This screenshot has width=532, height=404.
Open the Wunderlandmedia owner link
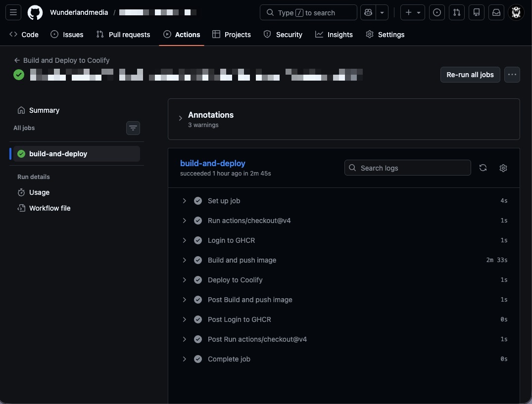coord(79,12)
